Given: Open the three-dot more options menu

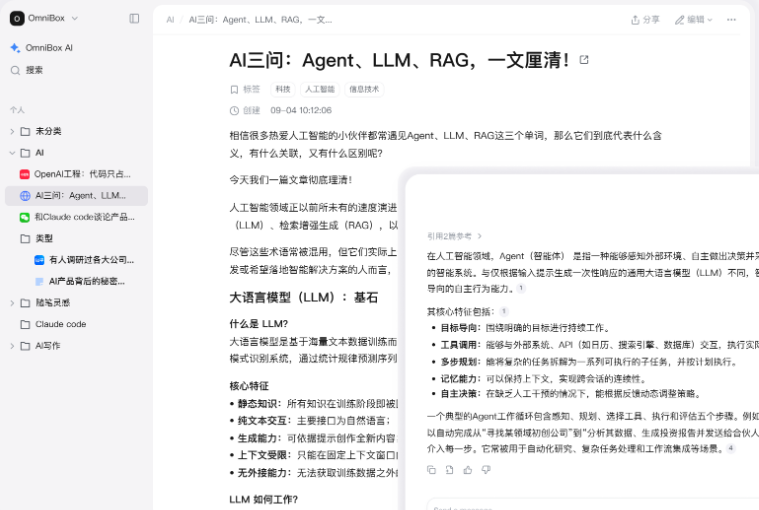Looking at the screenshot, I should 731,19.
